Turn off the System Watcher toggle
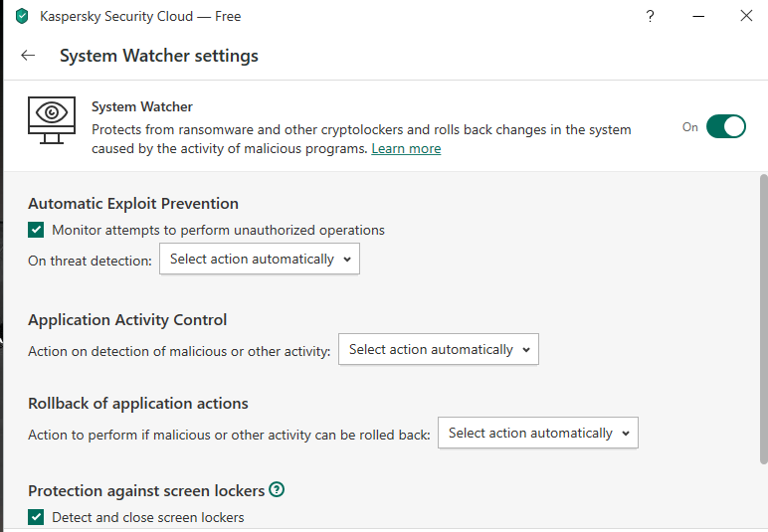Image resolution: width=768 pixels, height=532 pixels. coord(725,126)
